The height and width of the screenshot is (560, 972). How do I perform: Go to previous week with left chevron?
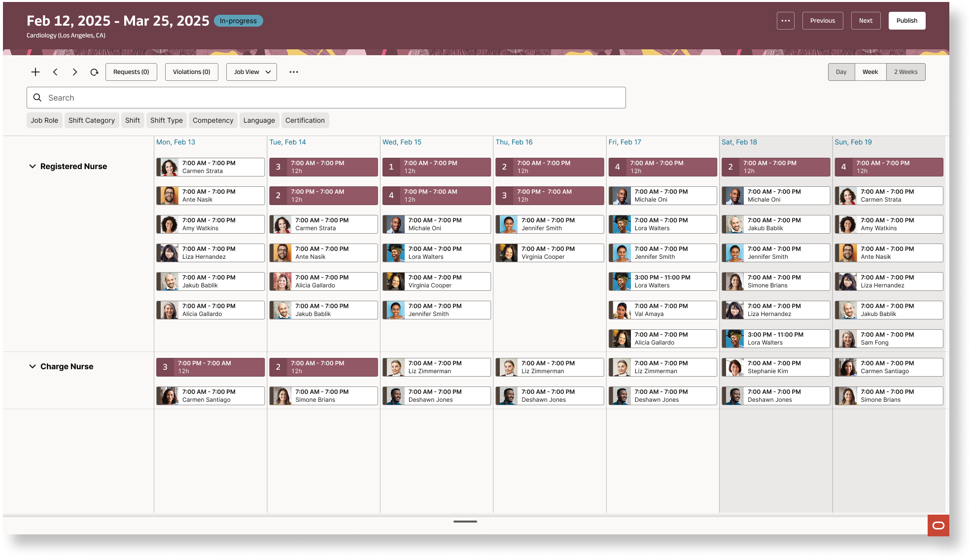55,72
